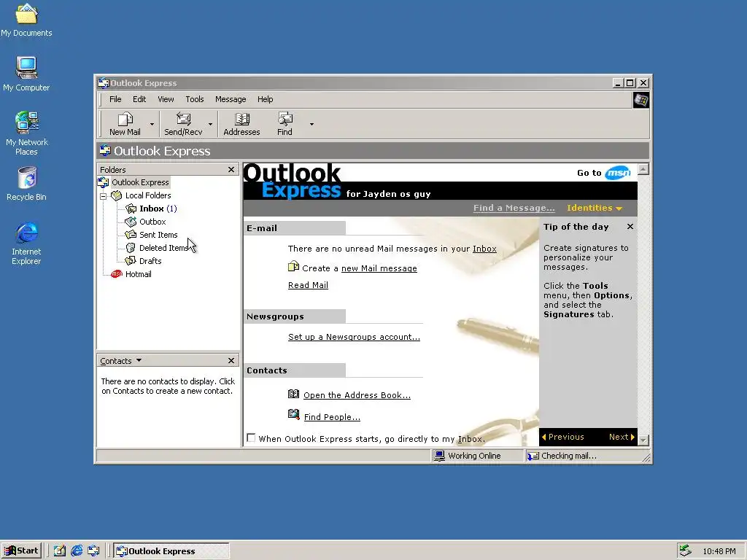
Task: Select the My Computer desktop icon
Action: point(26,74)
